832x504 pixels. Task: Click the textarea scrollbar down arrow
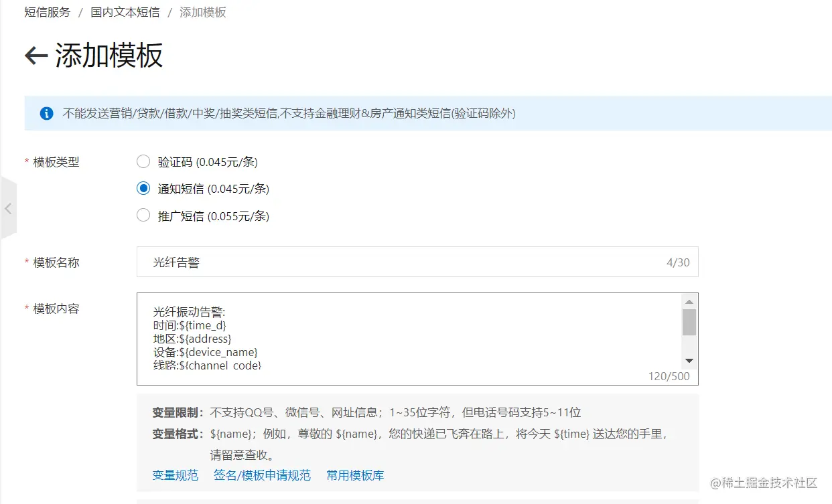[689, 361]
